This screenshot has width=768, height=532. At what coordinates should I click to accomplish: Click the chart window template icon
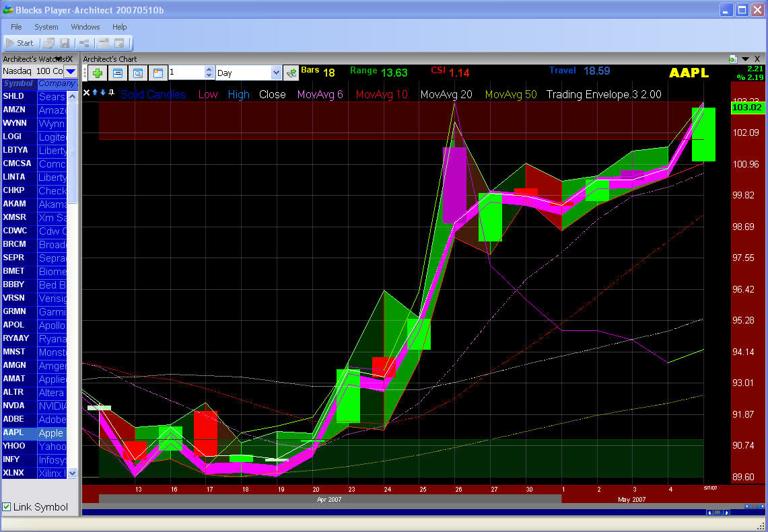pos(158,73)
